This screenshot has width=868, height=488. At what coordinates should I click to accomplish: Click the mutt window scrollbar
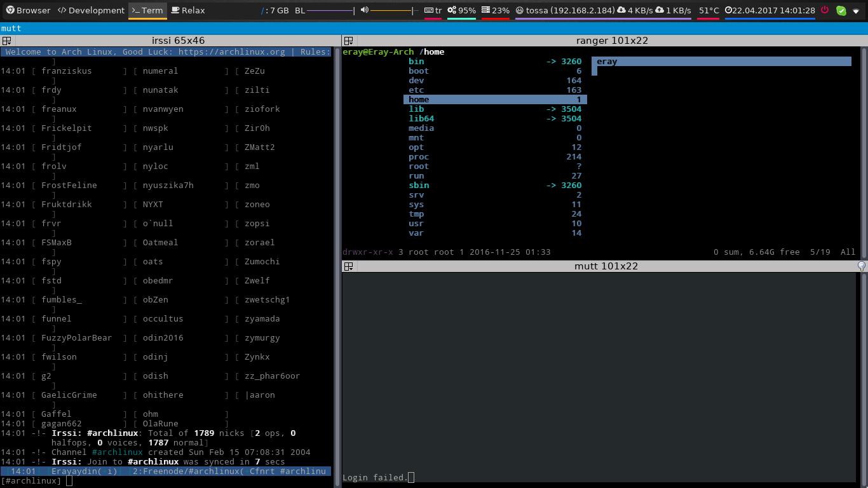coord(864,379)
